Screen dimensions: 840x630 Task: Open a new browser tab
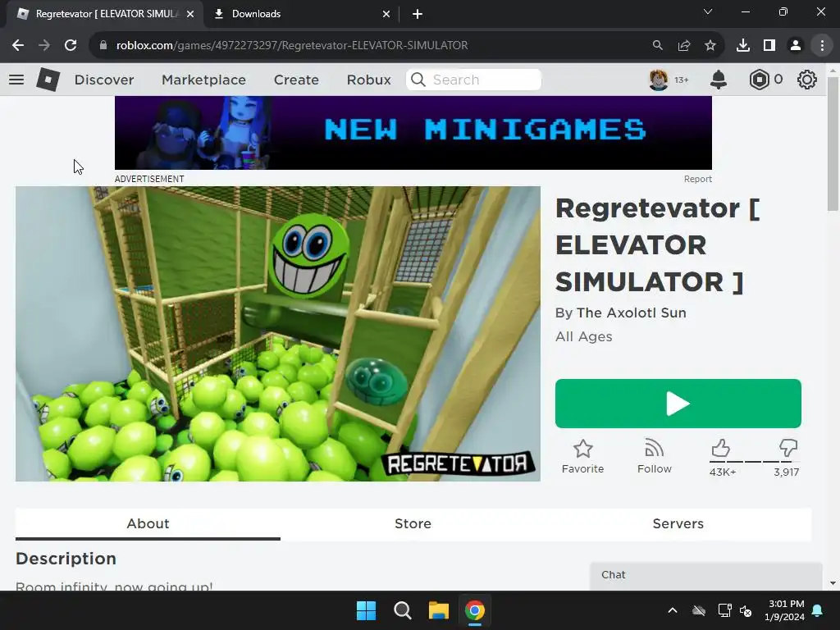pos(418,15)
